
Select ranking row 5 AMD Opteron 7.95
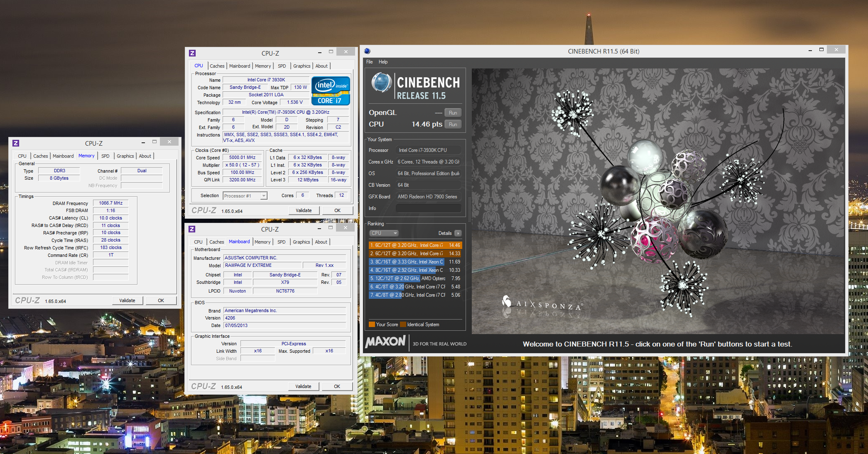pos(415,278)
